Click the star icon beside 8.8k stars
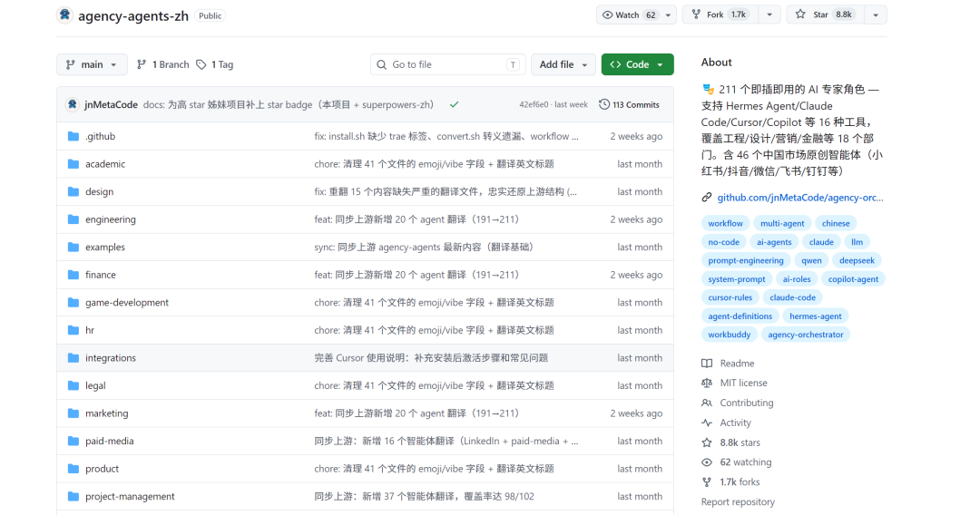Image resolution: width=980 pixels, height=515 pixels. [x=707, y=442]
